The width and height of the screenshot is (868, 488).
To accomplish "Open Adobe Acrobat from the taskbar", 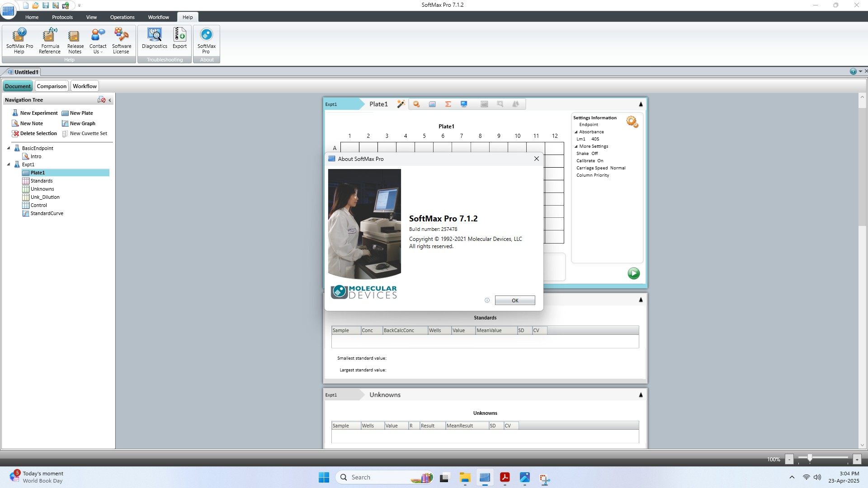I will (x=505, y=478).
